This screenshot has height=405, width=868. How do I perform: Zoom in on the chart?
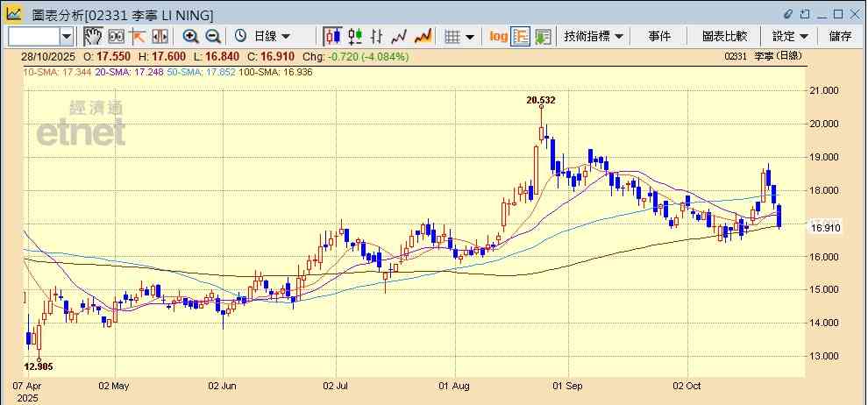[x=190, y=36]
